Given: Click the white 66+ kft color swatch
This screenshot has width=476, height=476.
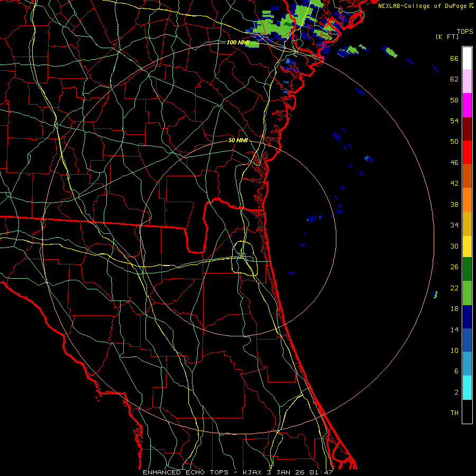Looking at the screenshot, I should [467, 58].
